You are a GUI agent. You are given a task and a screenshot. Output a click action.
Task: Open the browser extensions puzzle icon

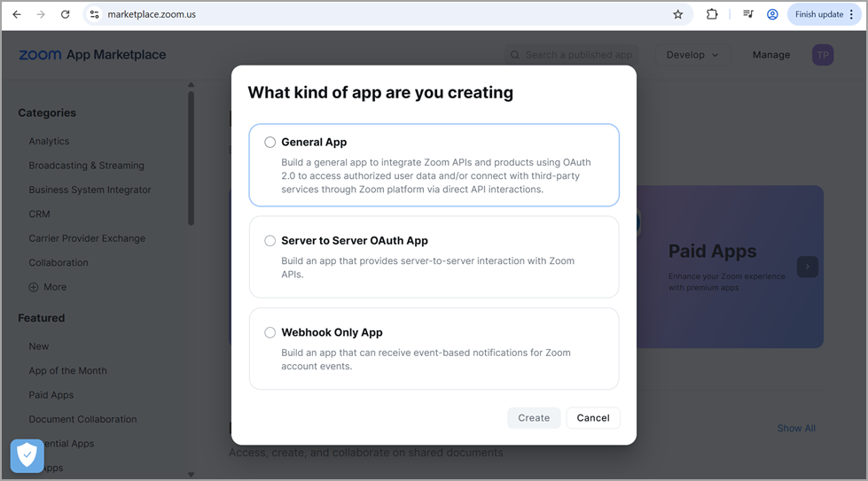pyautogui.click(x=712, y=14)
